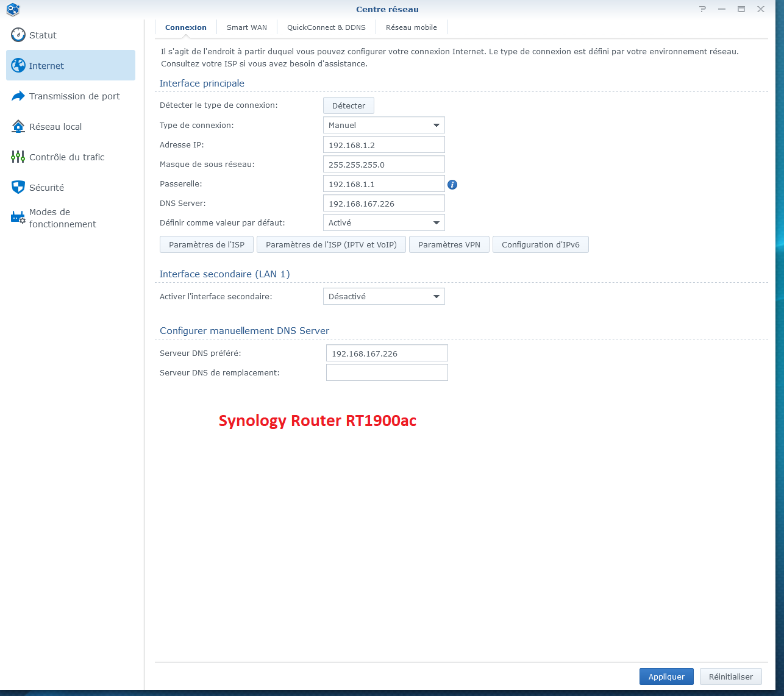Switch to the Smart WAN tab

pyautogui.click(x=247, y=27)
